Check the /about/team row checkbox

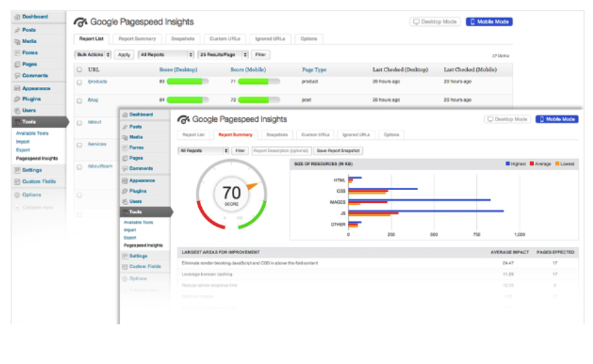(x=80, y=167)
